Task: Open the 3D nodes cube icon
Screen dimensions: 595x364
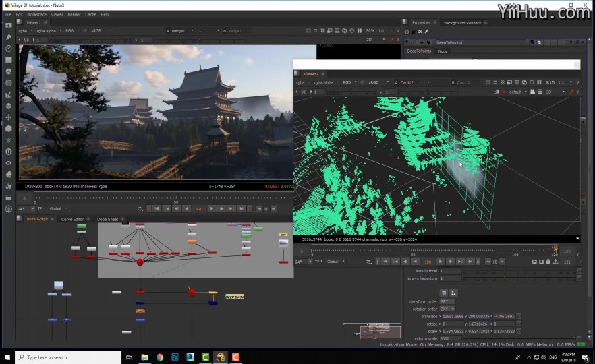Action: 8,129
